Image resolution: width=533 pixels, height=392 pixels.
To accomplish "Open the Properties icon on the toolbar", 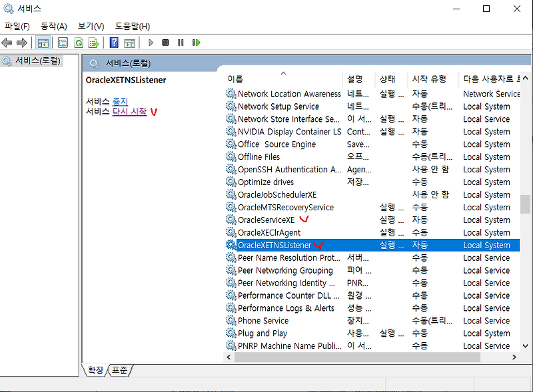I will click(x=61, y=42).
